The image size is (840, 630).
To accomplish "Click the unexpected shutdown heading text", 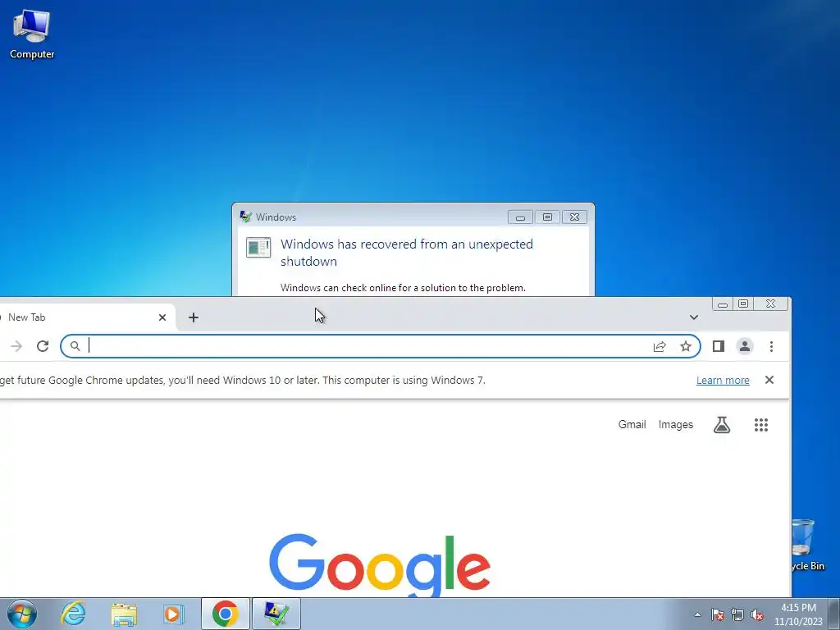I will pyautogui.click(x=407, y=253).
